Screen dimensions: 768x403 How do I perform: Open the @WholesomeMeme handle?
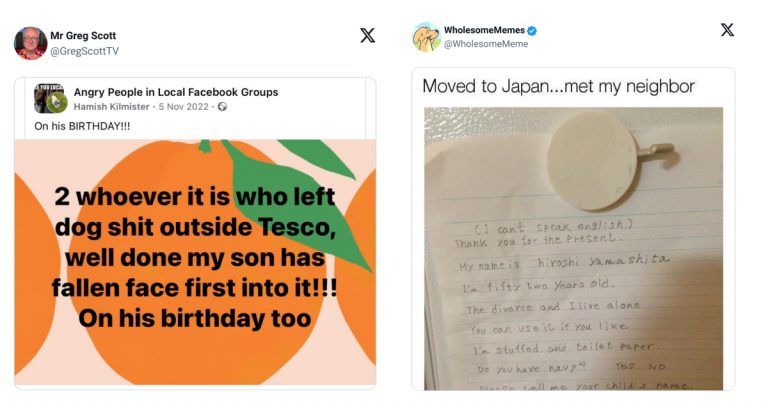(x=484, y=44)
